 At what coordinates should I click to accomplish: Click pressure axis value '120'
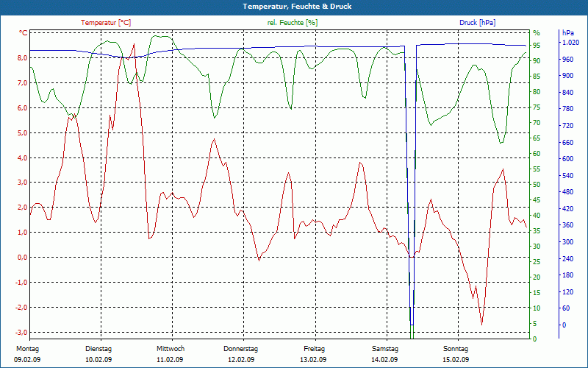coord(568,292)
